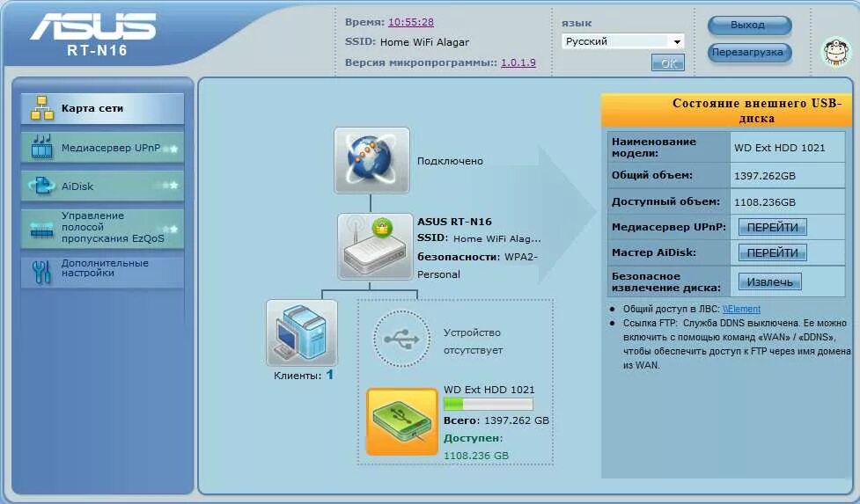Click header SSID value Home WiFi Alagar
The height and width of the screenshot is (504, 860).
pyautogui.click(x=424, y=42)
